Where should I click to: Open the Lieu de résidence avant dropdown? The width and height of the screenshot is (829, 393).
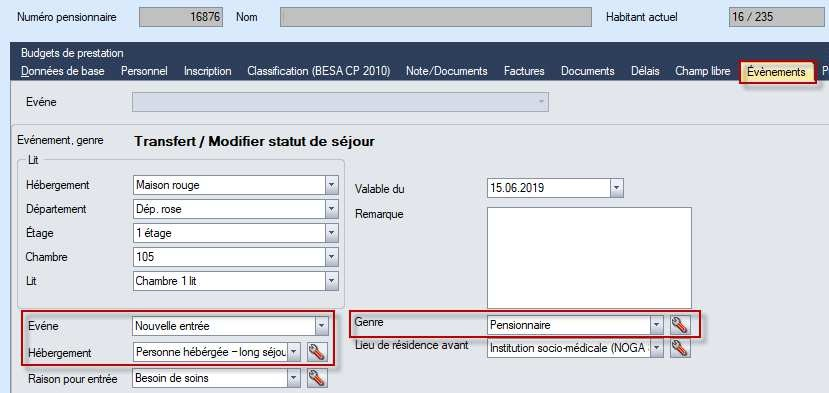pyautogui.click(x=656, y=348)
